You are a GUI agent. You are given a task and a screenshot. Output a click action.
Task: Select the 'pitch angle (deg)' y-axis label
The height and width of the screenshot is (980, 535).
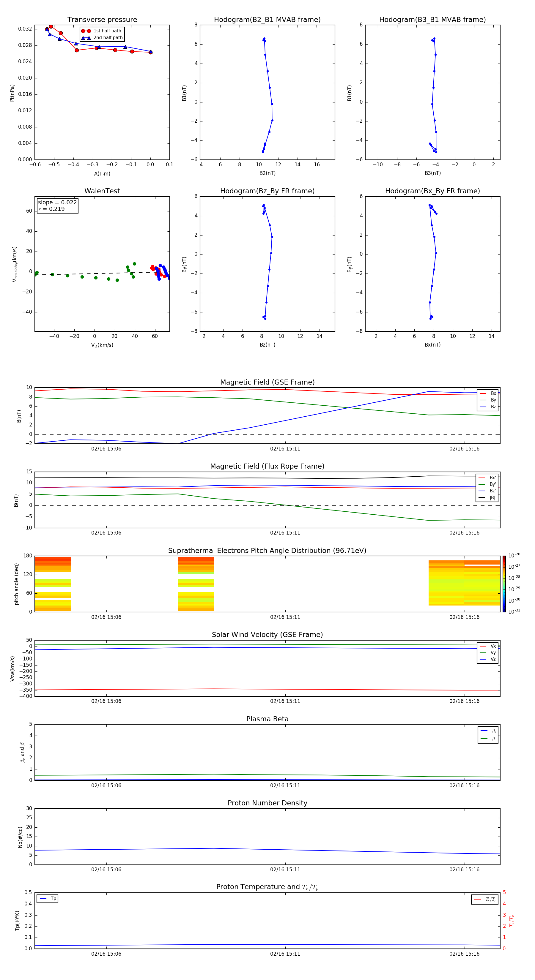pos(16,584)
